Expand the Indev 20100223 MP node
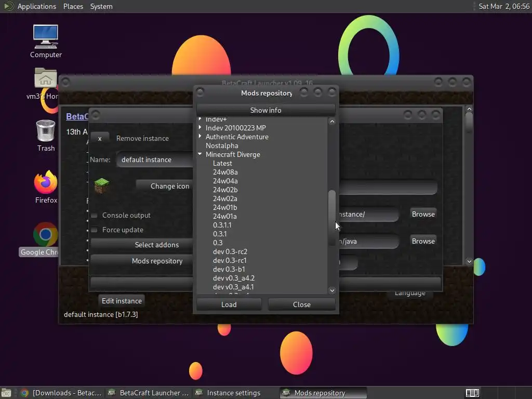 pyautogui.click(x=200, y=128)
